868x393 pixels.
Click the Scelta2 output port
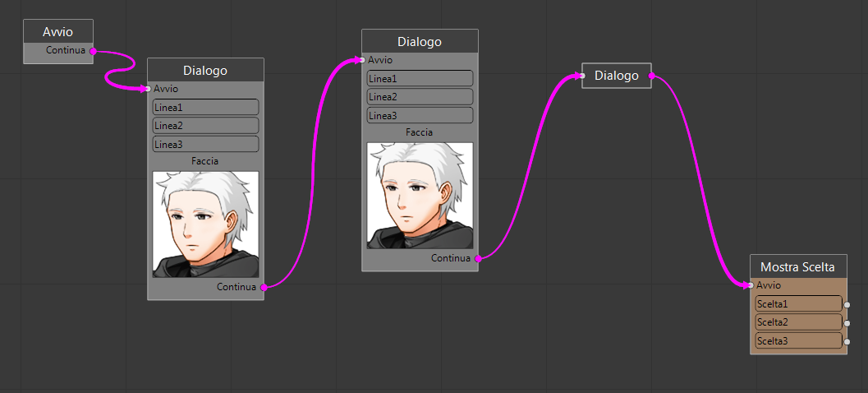847,322
